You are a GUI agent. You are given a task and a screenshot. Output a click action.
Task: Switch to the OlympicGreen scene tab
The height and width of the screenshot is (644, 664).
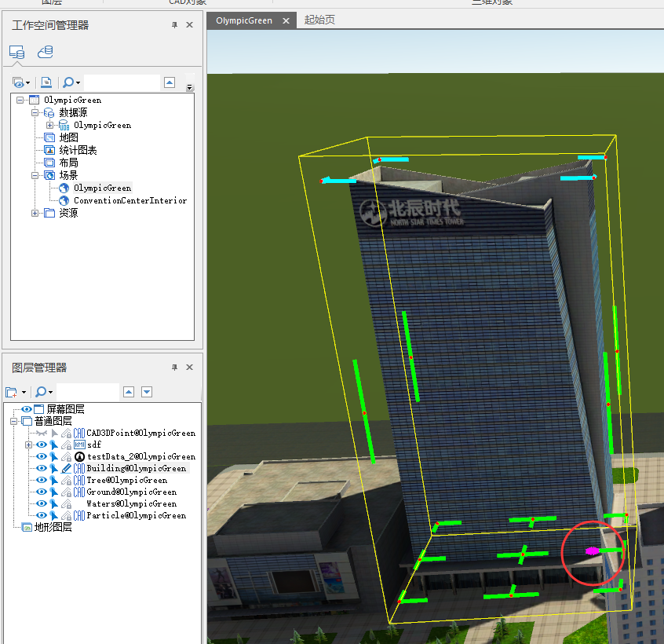point(244,20)
